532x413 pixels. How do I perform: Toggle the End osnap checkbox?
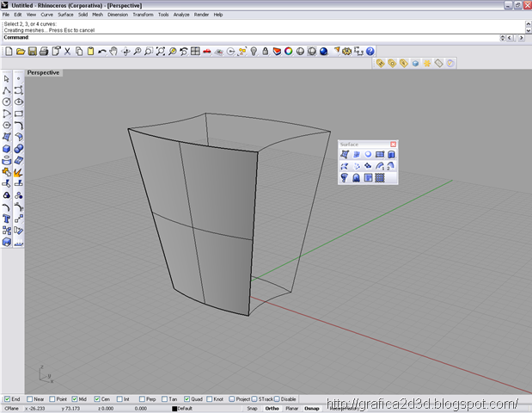point(7,399)
